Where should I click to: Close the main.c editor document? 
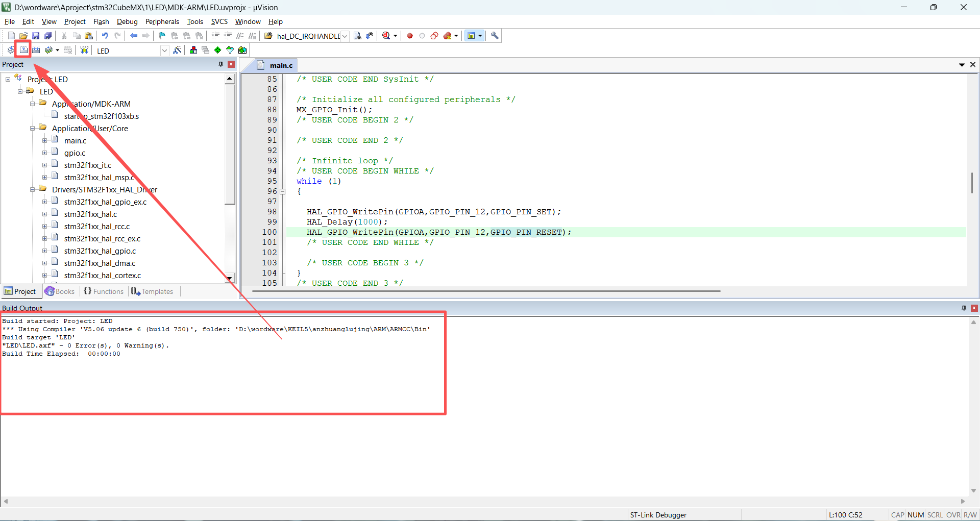pos(973,65)
